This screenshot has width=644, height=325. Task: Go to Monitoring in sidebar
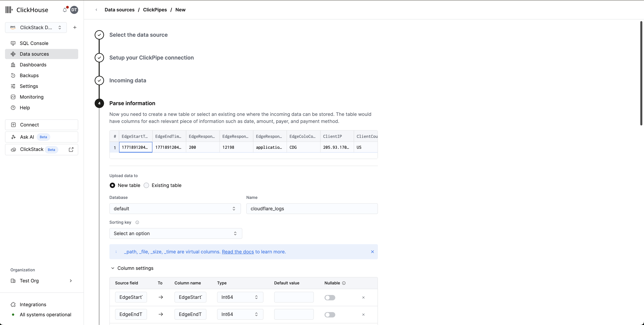pos(32,97)
